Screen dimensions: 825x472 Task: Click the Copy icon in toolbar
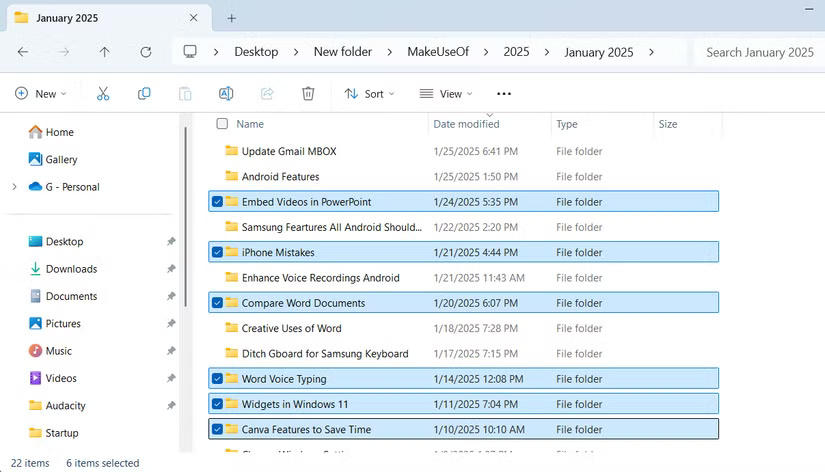point(144,94)
